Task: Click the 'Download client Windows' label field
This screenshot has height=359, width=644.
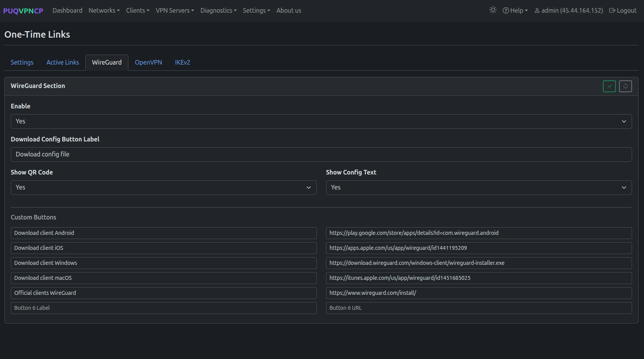Action: tap(163, 263)
